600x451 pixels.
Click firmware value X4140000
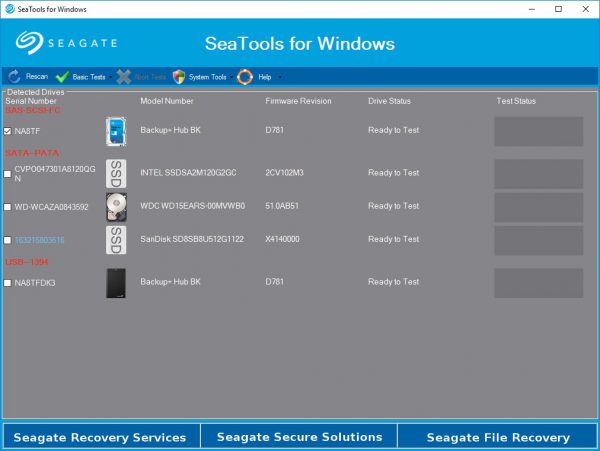282,239
